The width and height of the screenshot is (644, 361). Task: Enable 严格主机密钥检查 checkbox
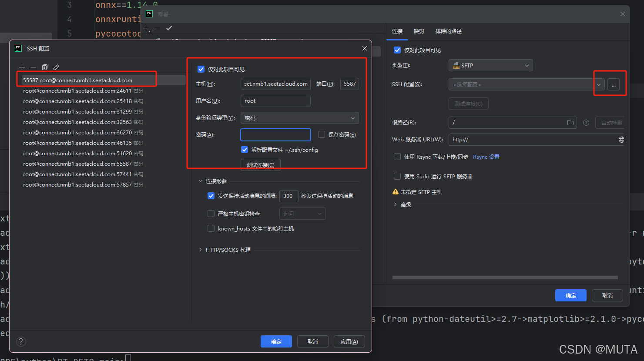[x=211, y=214]
